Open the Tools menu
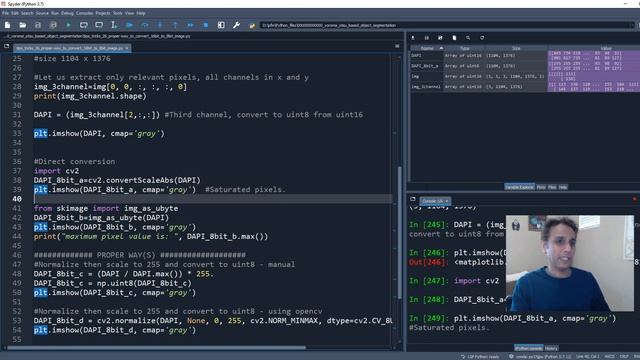Viewport: 640px width, 360px height. pos(118,13)
